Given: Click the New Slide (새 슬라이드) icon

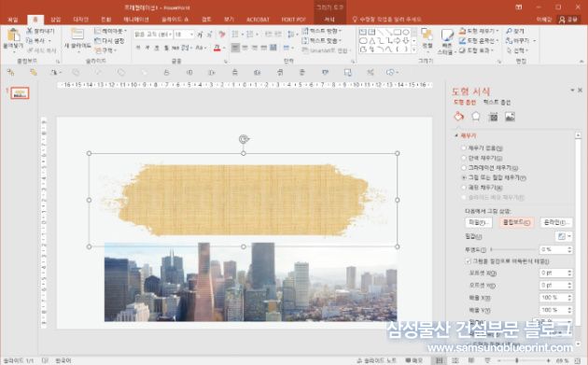Looking at the screenshot, I should point(77,35).
